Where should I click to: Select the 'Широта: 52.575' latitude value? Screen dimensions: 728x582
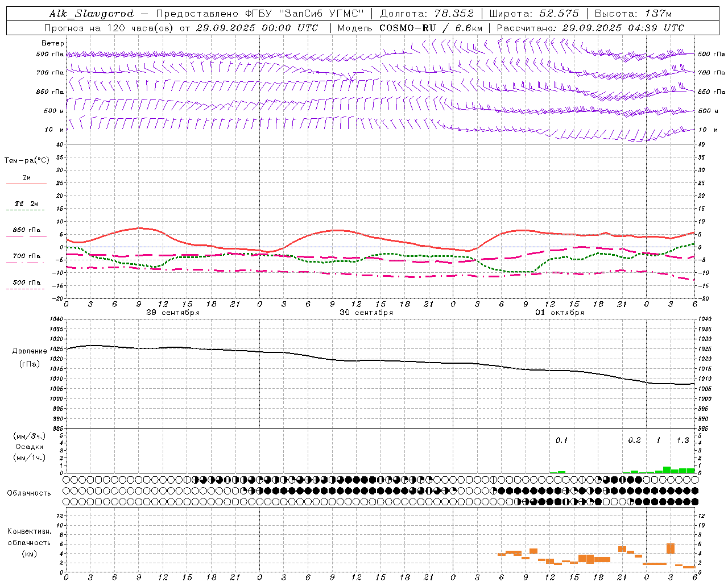(x=534, y=14)
